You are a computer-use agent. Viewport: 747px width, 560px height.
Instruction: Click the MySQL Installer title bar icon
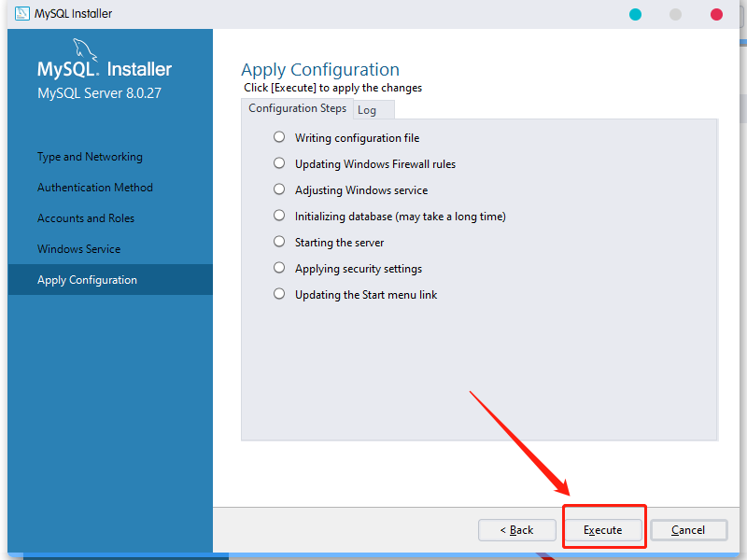tap(22, 13)
